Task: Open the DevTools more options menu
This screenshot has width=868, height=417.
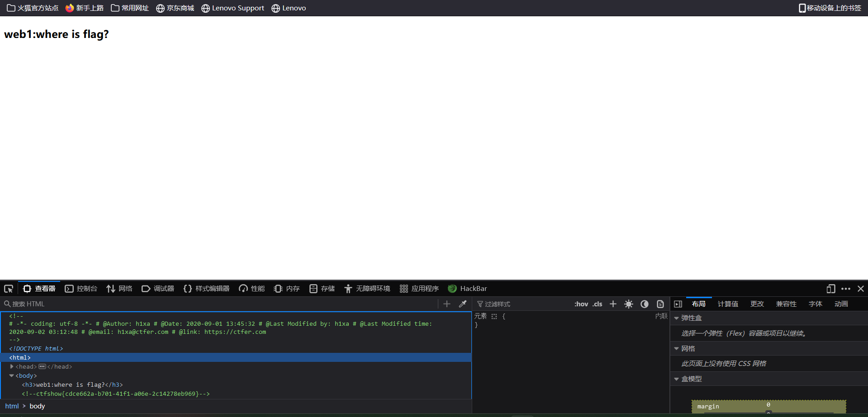Action: coord(846,289)
